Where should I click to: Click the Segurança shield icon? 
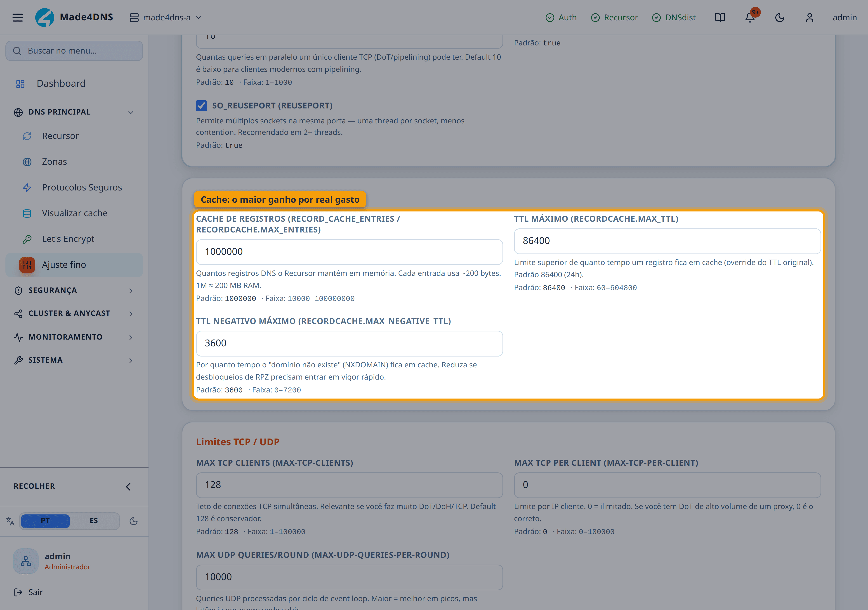(18, 291)
